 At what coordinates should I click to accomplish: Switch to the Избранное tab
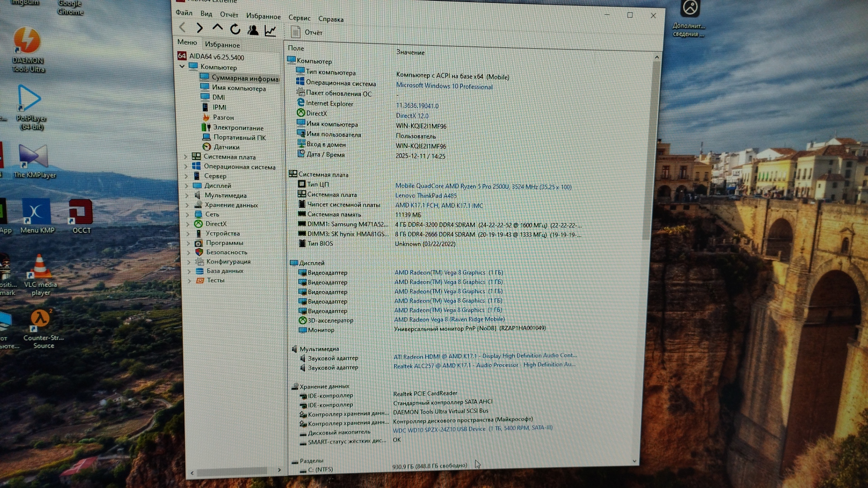point(222,45)
